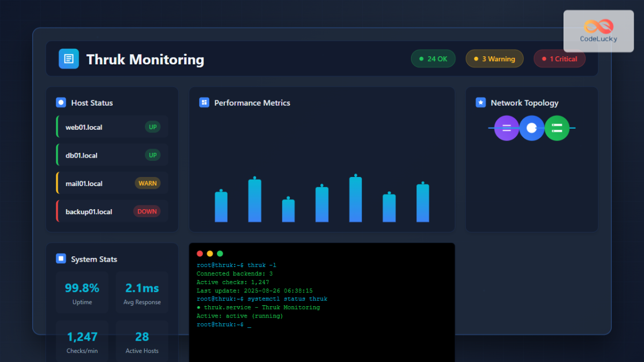Click the Network Topology star icon

click(x=481, y=102)
